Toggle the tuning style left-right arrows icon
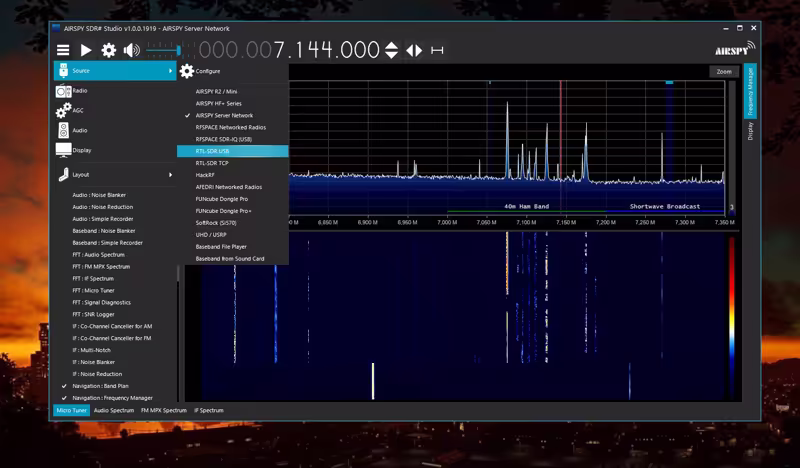 (414, 50)
